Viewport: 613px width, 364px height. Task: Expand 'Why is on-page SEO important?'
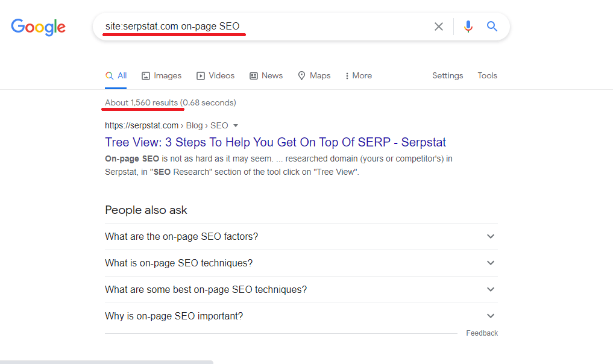[301, 316]
